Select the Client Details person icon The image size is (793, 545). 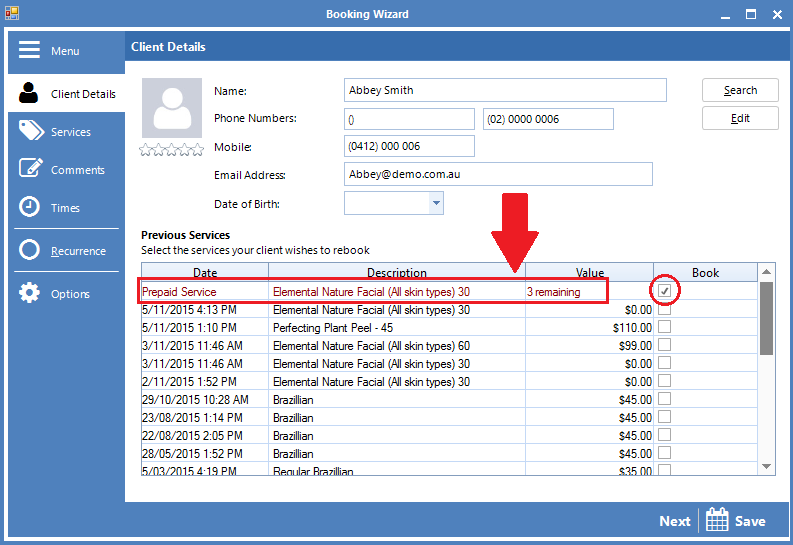pos(29,94)
